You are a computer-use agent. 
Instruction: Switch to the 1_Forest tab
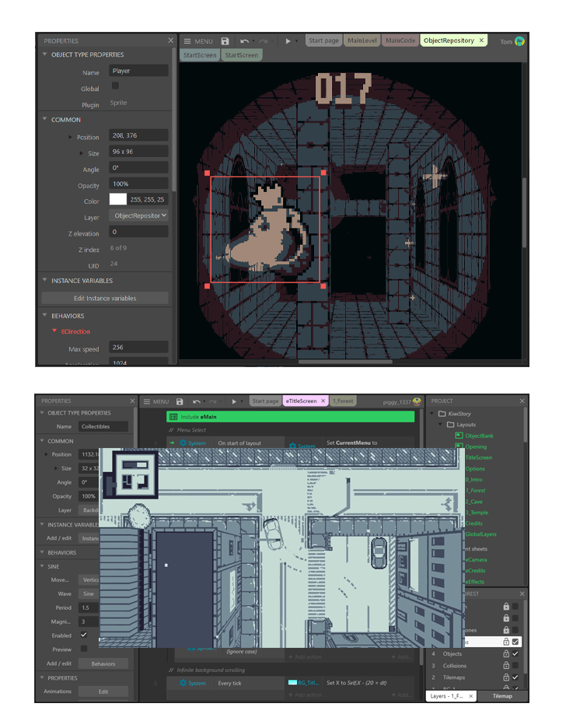point(341,401)
